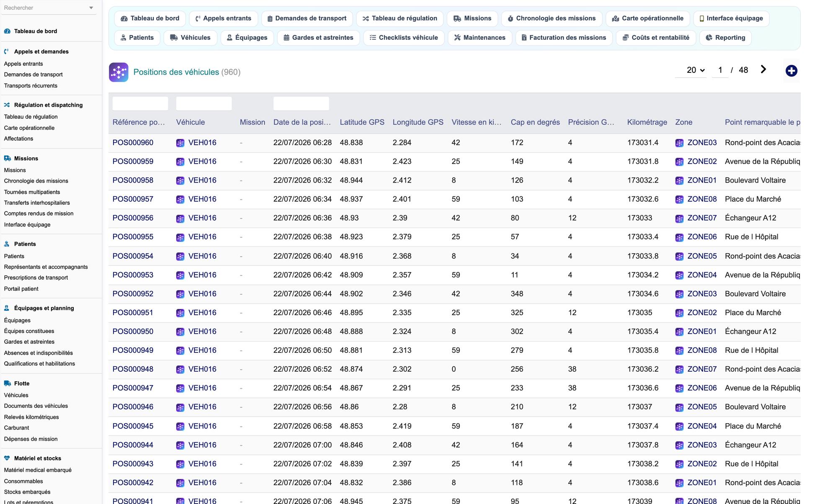
Task: Open the Carte opérationnelle tab
Action: tap(647, 18)
